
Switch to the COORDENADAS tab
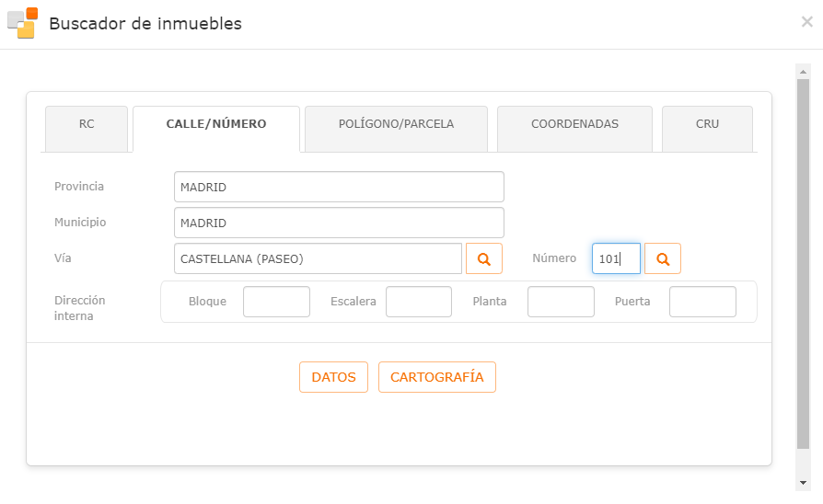(x=574, y=129)
